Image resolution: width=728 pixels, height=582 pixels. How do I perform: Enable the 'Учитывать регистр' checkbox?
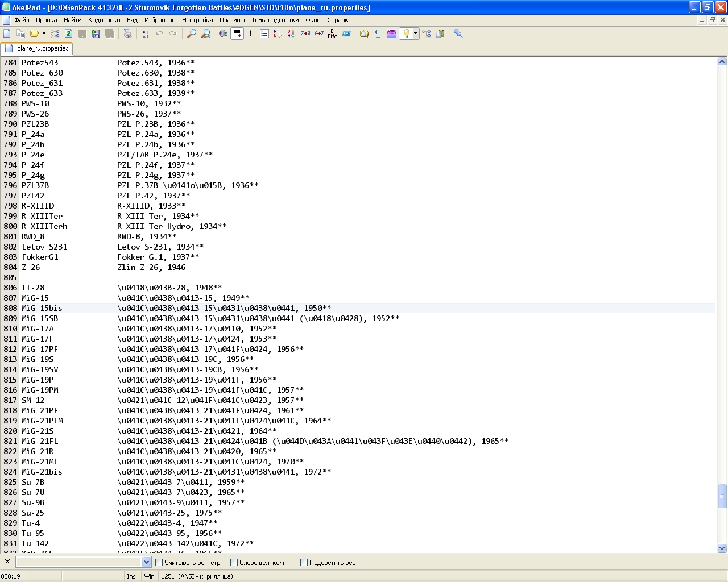(159, 563)
